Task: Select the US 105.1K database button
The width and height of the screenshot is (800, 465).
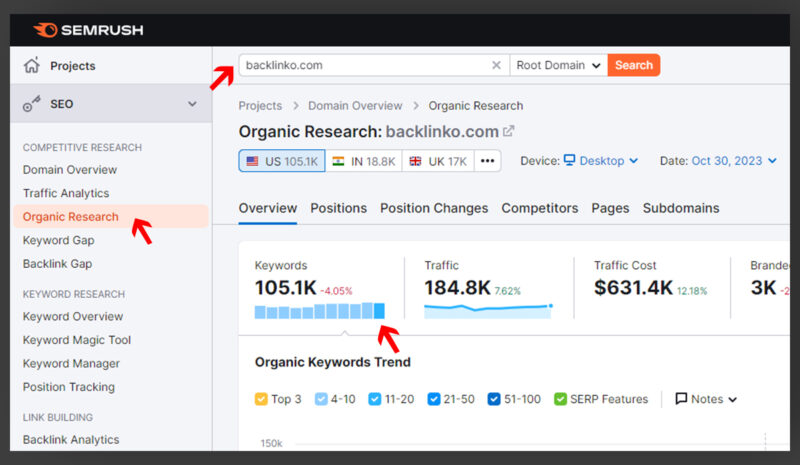Action: coord(282,161)
